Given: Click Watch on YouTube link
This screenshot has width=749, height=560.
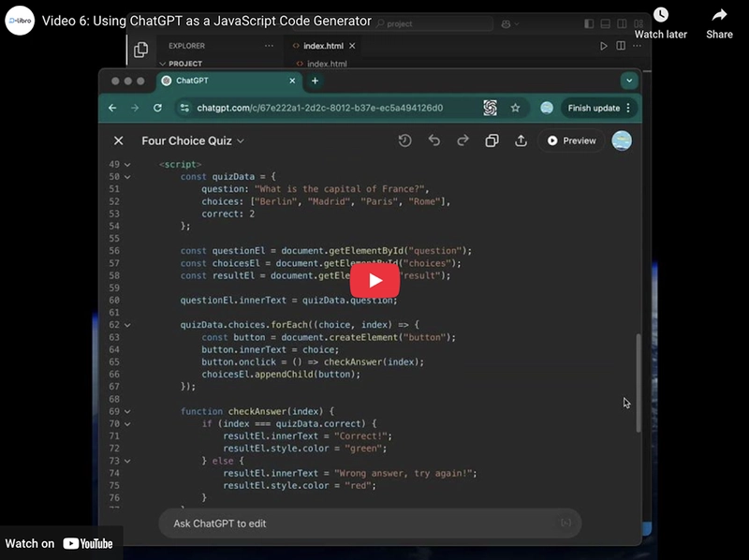Looking at the screenshot, I should pyautogui.click(x=59, y=543).
